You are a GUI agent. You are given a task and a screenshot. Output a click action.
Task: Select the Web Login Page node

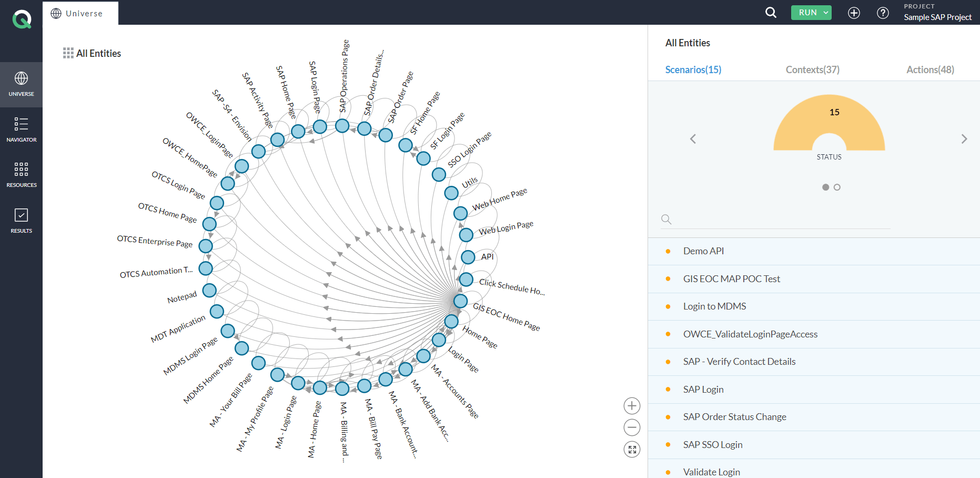(x=466, y=235)
